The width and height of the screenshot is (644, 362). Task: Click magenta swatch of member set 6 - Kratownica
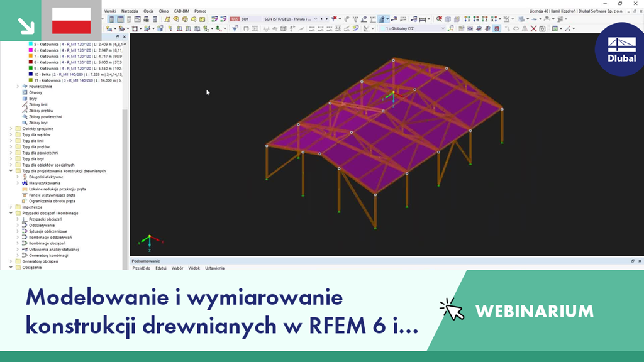click(30, 50)
